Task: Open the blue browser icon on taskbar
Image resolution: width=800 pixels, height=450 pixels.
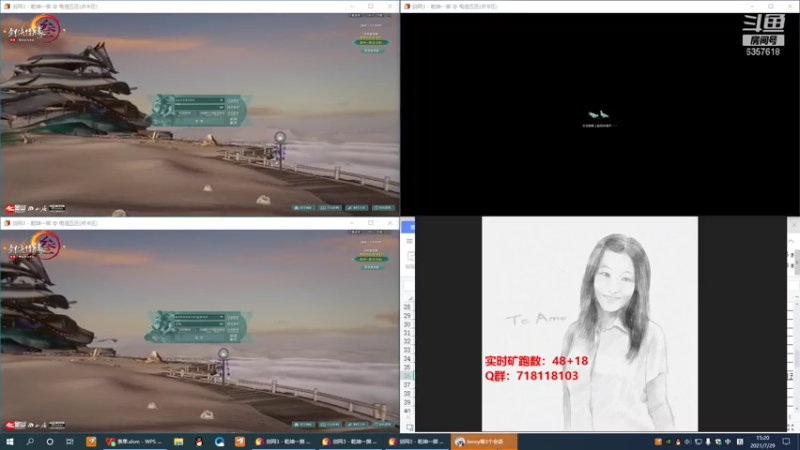Action: (x=219, y=441)
